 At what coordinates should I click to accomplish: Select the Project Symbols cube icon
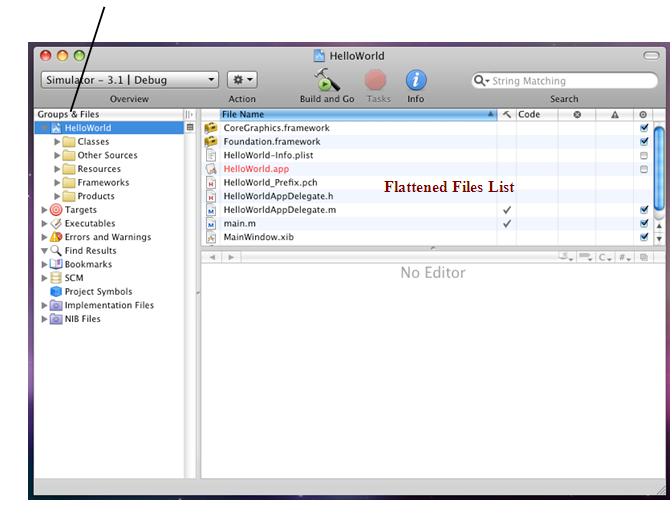click(x=56, y=292)
